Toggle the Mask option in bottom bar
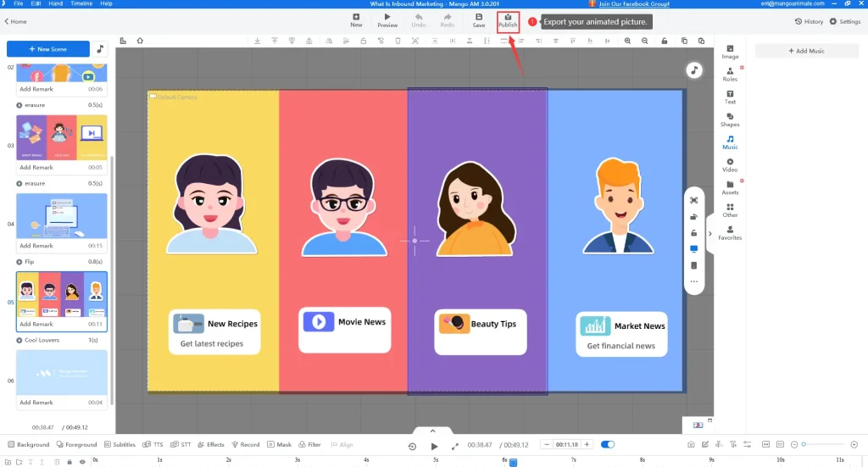 (x=280, y=444)
